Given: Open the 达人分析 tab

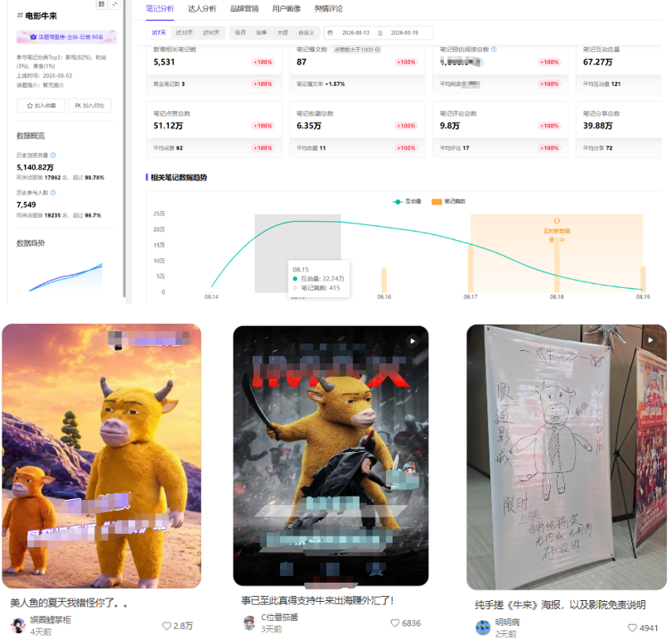Looking at the screenshot, I should tap(202, 8).
